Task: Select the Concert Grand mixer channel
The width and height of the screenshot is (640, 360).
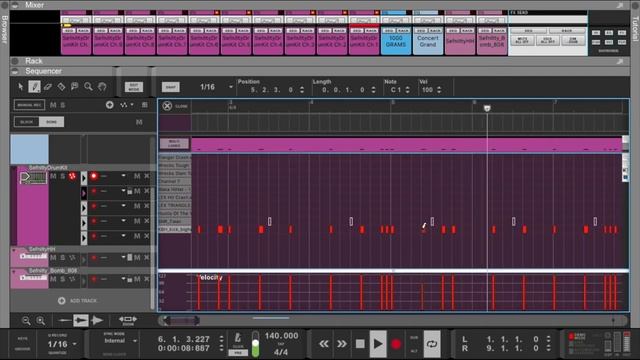Action: click(x=428, y=40)
